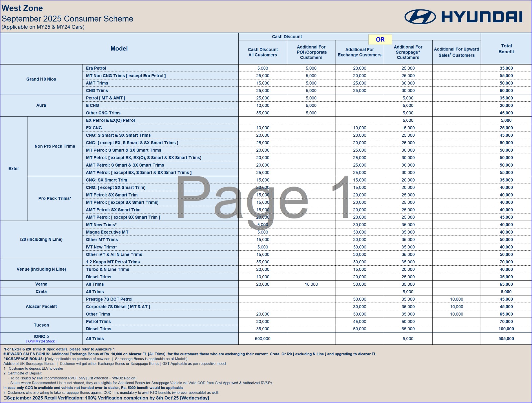Select the Model column header

(x=119, y=49)
